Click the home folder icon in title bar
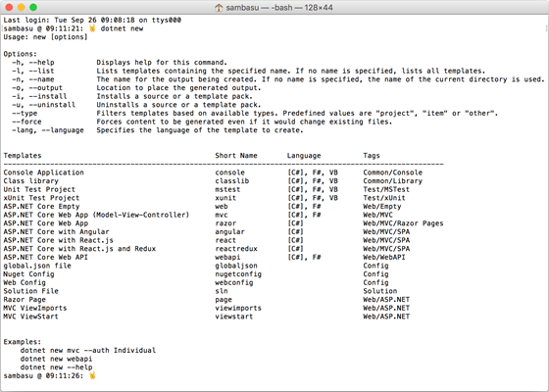Viewport: 549px width, 392px height. pos(219,8)
